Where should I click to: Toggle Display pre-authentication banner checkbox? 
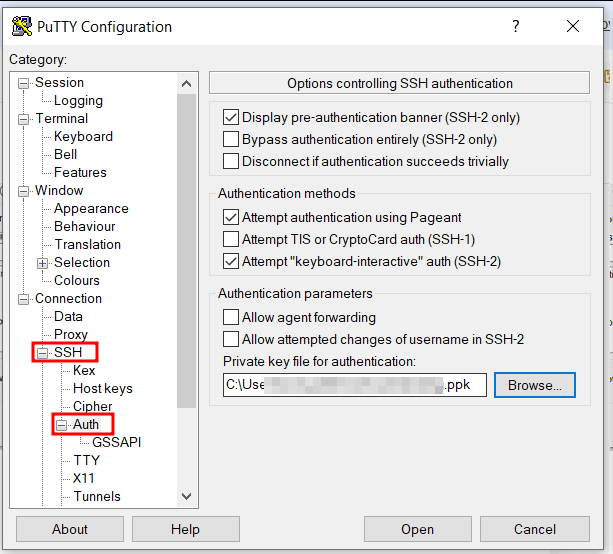(231, 117)
